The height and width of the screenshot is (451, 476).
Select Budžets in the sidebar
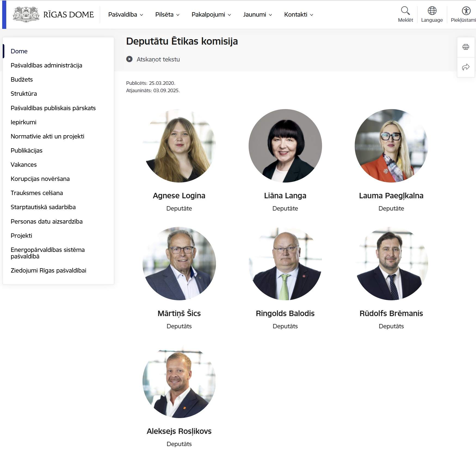pos(22,80)
